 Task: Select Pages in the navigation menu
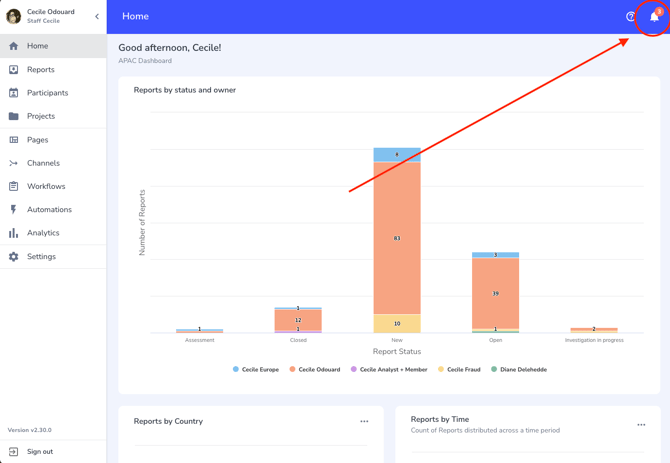tap(38, 140)
